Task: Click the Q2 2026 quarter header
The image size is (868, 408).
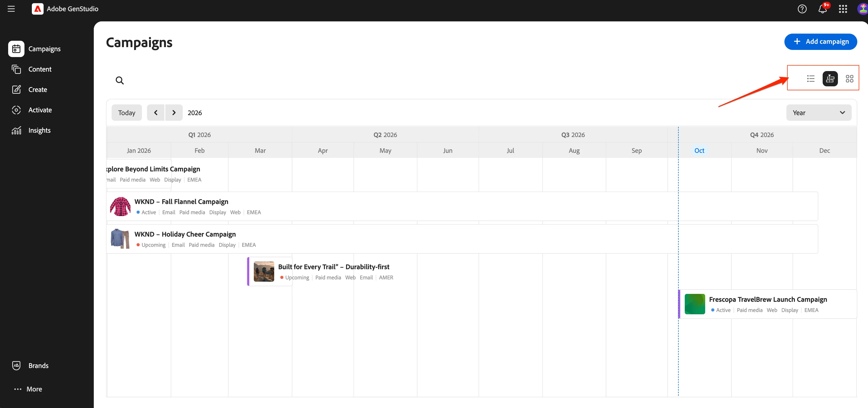Action: [x=385, y=135]
